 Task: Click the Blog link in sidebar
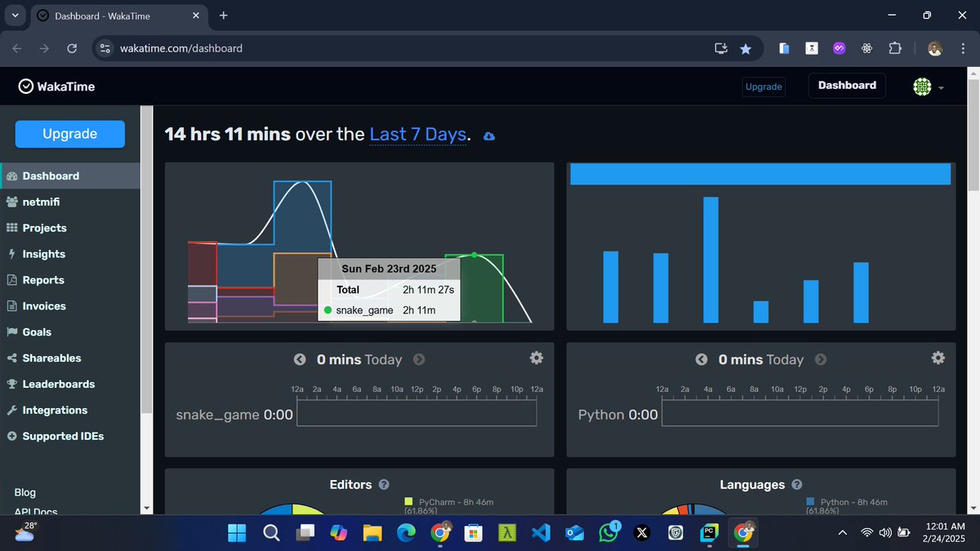(x=25, y=492)
